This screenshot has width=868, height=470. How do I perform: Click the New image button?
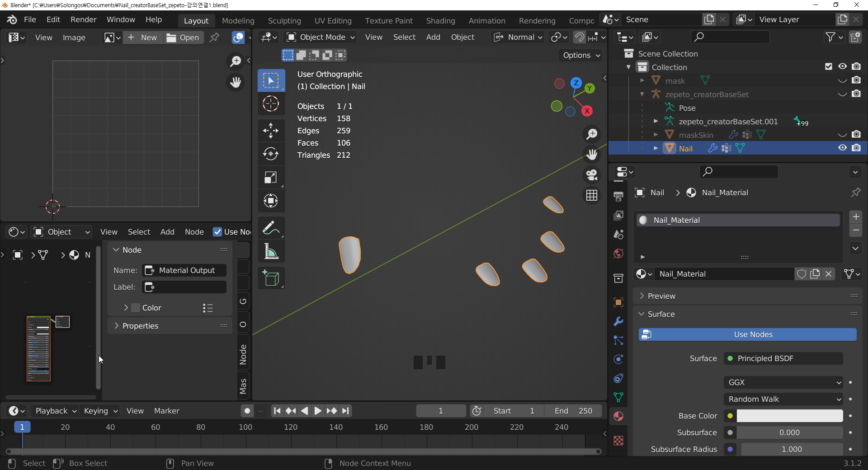[x=143, y=38]
